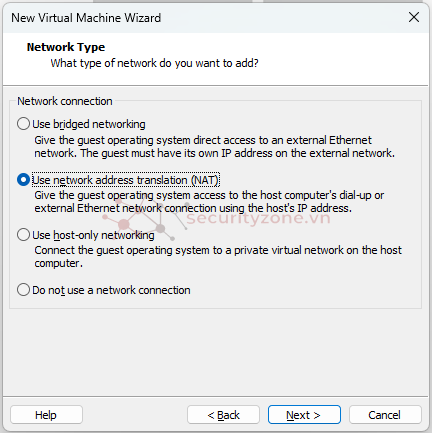Click the 'Use host-only networking' label text
Screen dimensions: 432x433
click(93, 235)
